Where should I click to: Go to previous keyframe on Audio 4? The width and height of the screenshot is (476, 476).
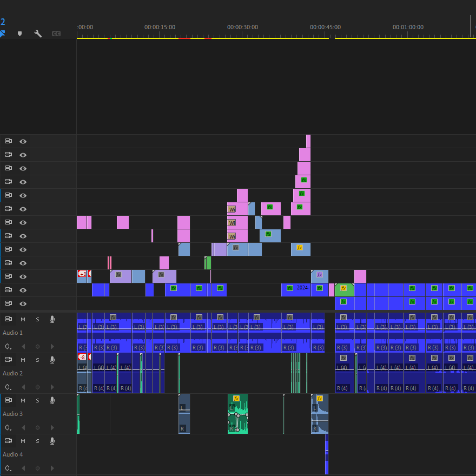[x=23, y=468]
